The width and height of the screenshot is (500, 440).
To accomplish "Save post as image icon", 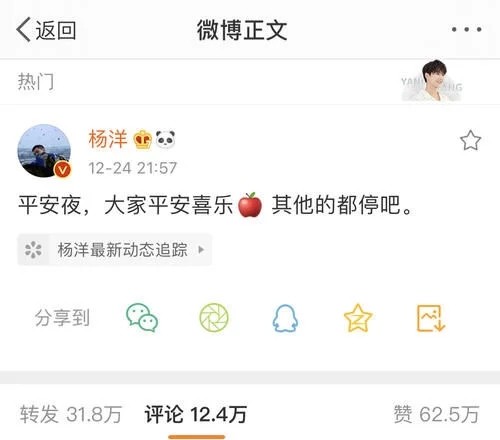I will point(431,318).
